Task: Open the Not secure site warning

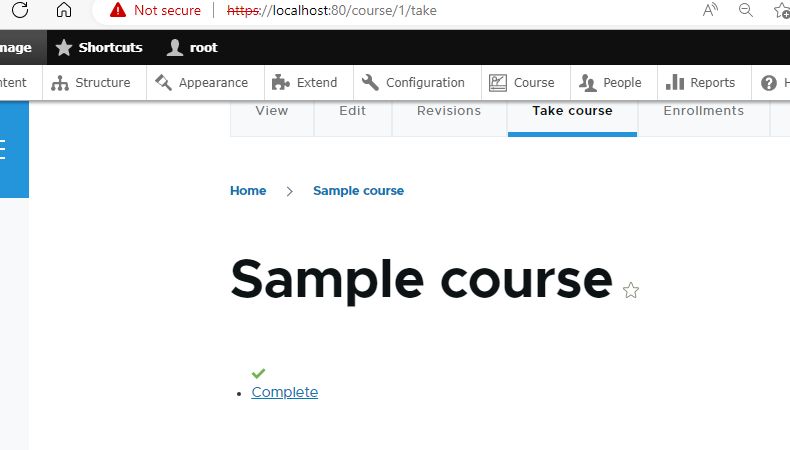Action: [x=156, y=10]
